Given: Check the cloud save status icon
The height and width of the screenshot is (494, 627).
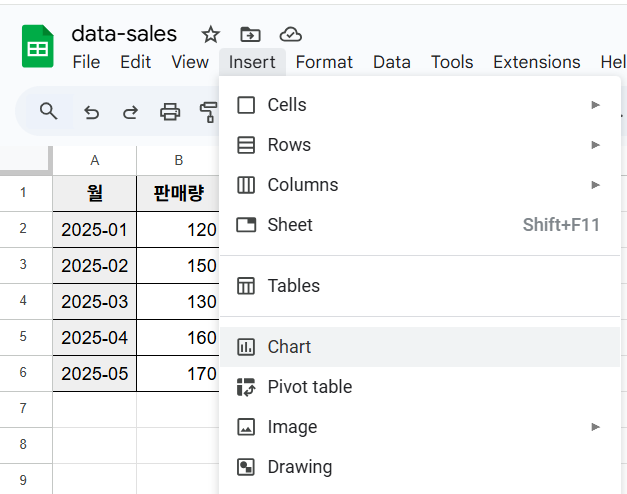Looking at the screenshot, I should pyautogui.click(x=290, y=34).
